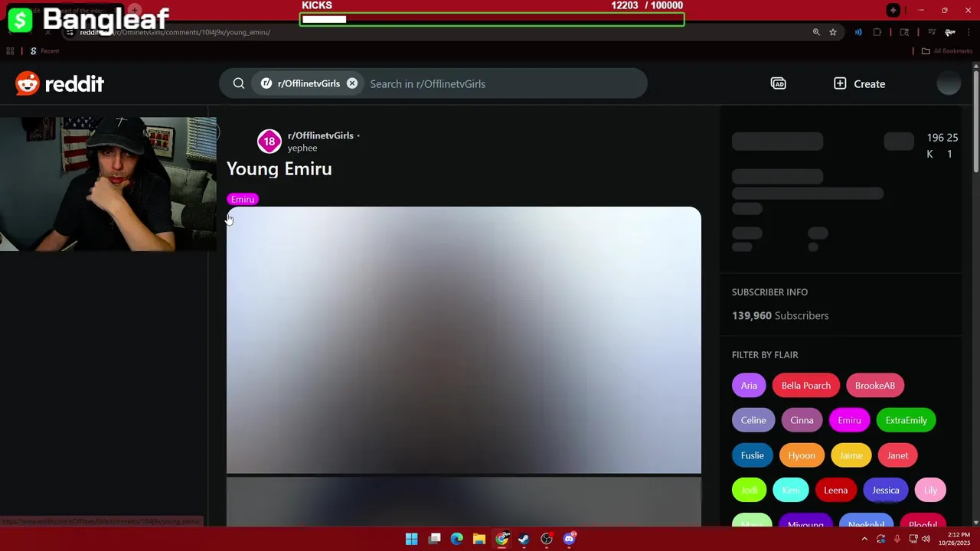Filter posts by Leena flair
The height and width of the screenshot is (551, 980).
835,490
